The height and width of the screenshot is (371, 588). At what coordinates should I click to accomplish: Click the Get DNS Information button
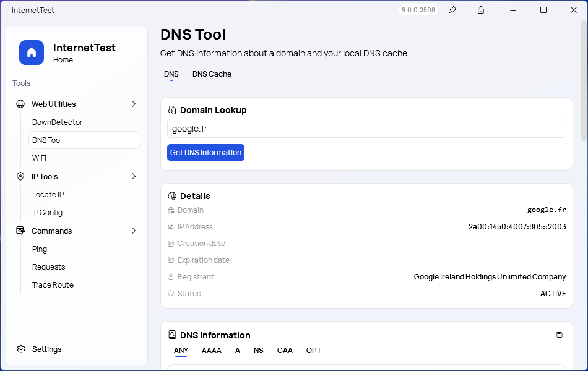pyautogui.click(x=206, y=153)
